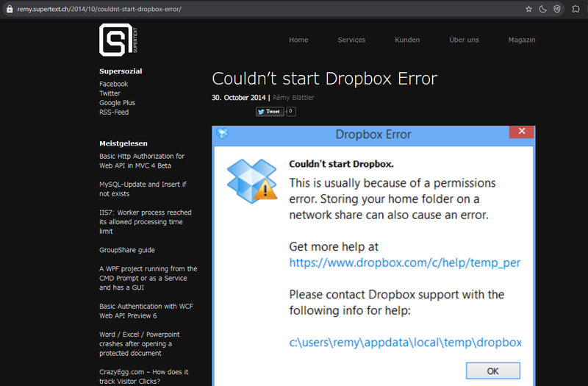Click the Supersozial sidebar heading
The height and width of the screenshot is (386, 588).
click(x=121, y=71)
